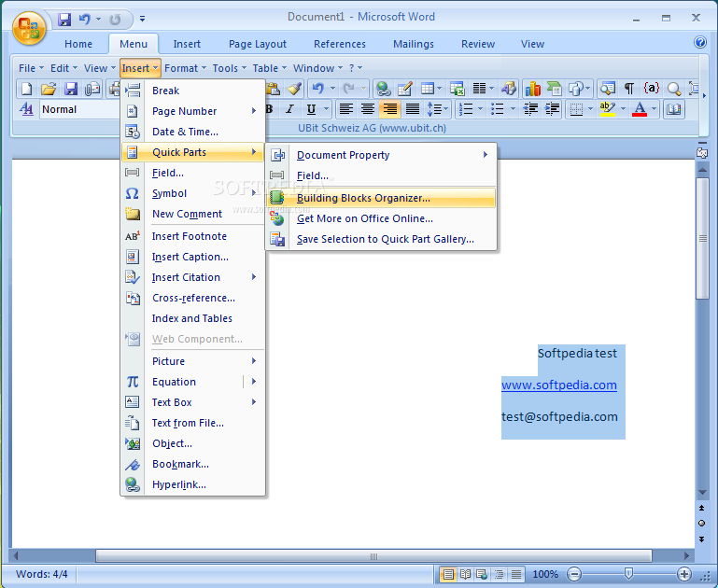The width and height of the screenshot is (718, 588).
Task: Click the zoom in plus button
Action: coord(683,574)
